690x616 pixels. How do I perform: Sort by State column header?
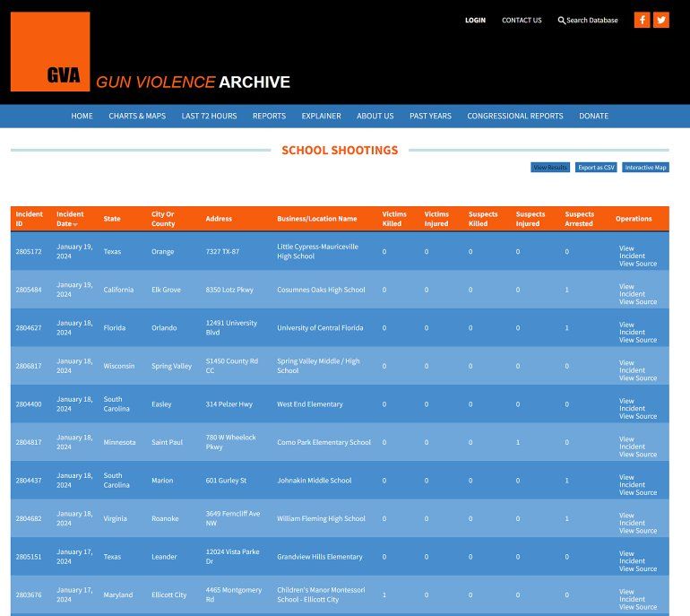click(x=112, y=219)
